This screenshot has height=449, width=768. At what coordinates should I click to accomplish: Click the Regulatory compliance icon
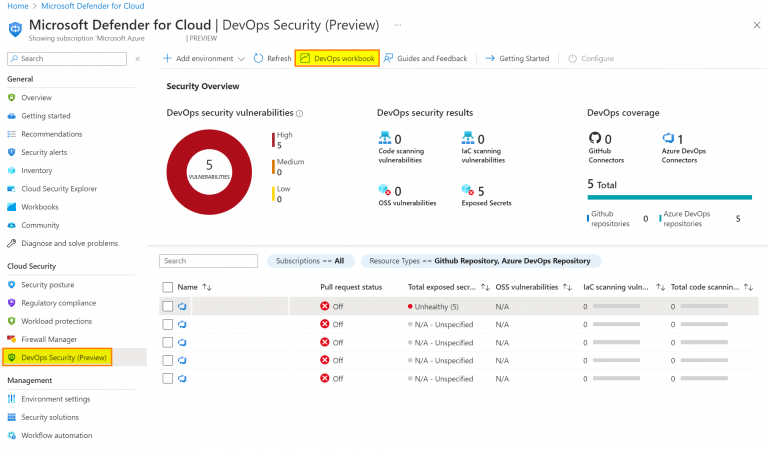click(12, 303)
